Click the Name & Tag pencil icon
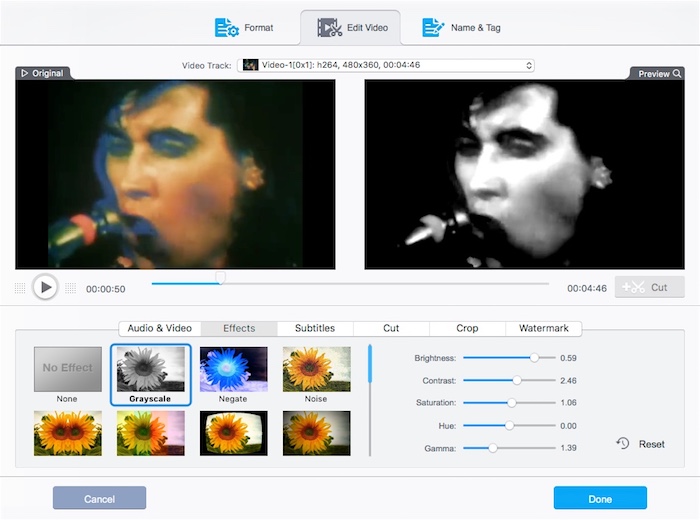Image resolution: width=700 pixels, height=520 pixels. [x=433, y=28]
